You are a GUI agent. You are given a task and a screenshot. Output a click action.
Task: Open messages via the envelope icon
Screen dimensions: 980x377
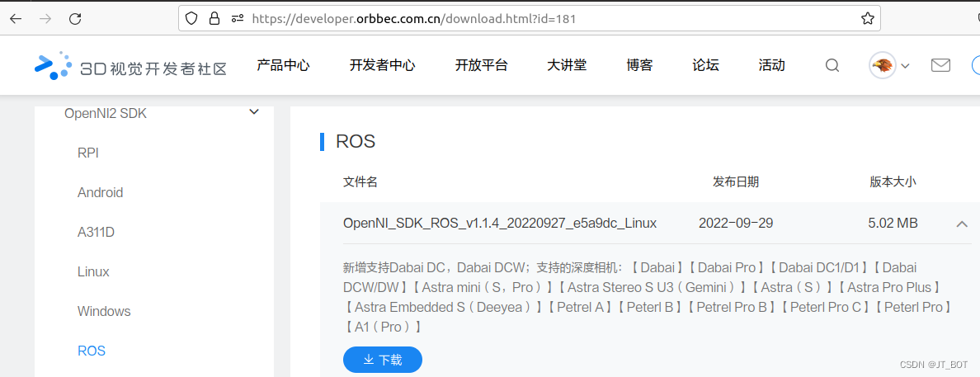tap(940, 65)
